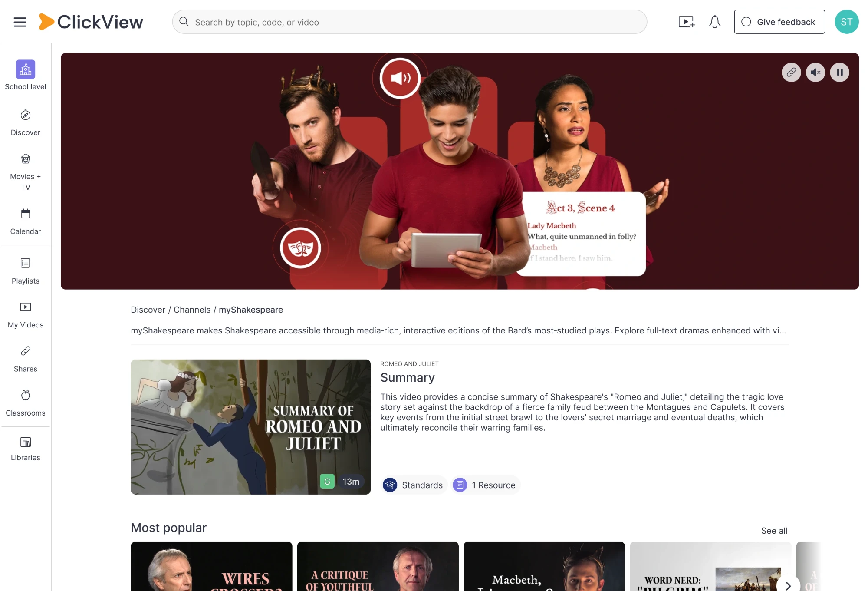Open the Macbeth video thumbnail
This screenshot has height=591, width=868.
[544, 566]
